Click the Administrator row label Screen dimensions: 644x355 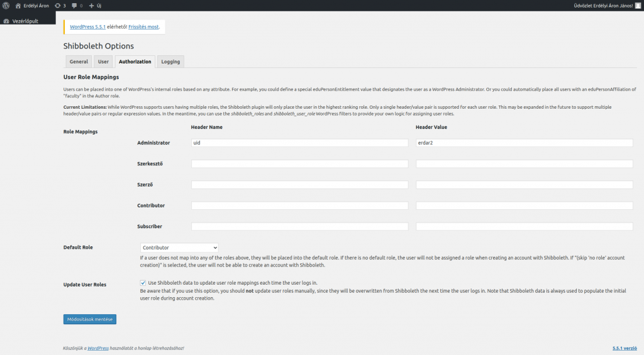coord(153,143)
